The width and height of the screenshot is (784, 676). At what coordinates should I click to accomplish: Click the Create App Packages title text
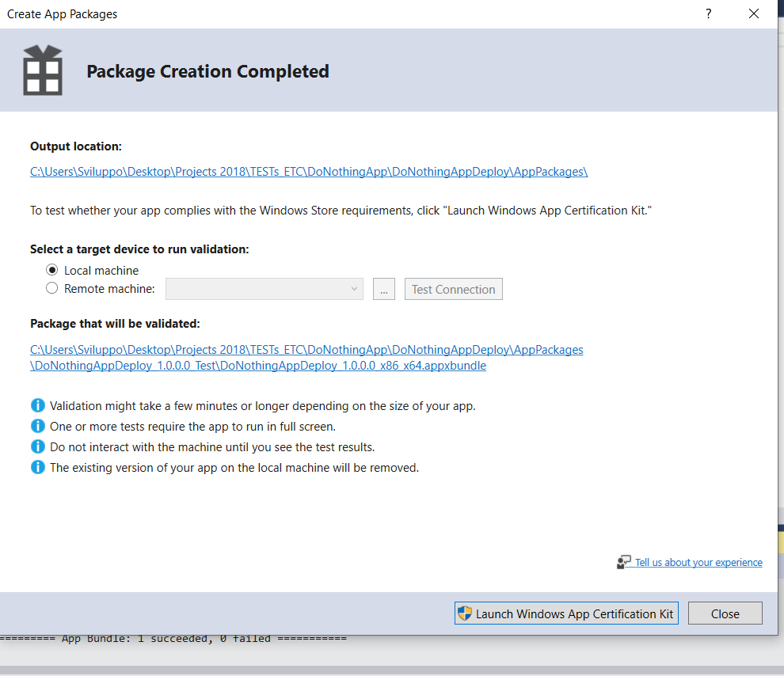coord(62,14)
